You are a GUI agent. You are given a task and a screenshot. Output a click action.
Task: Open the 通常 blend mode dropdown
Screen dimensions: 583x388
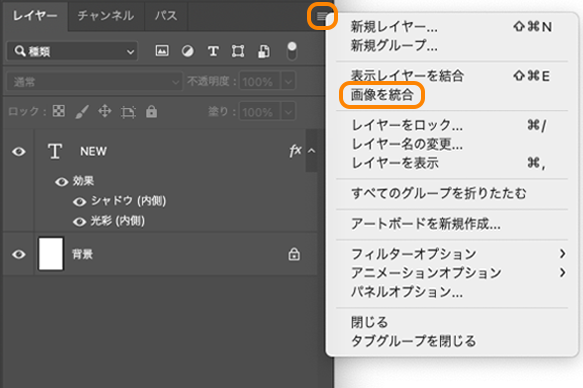coord(94,81)
